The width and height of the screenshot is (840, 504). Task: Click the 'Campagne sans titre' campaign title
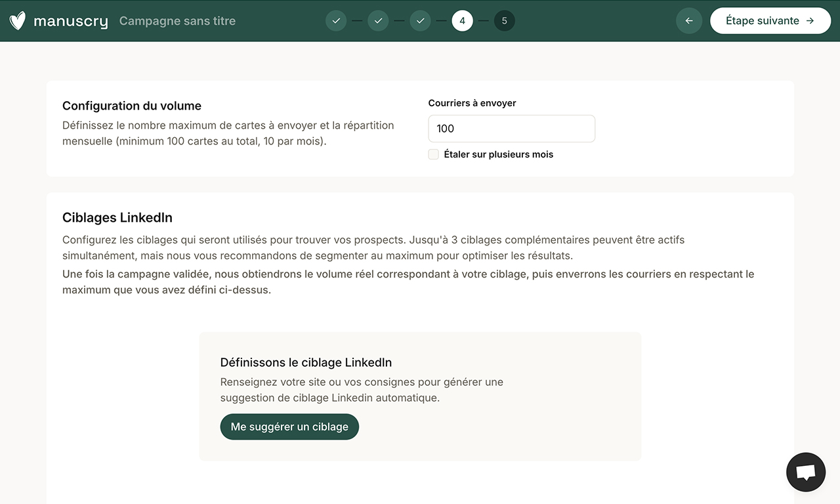click(177, 20)
